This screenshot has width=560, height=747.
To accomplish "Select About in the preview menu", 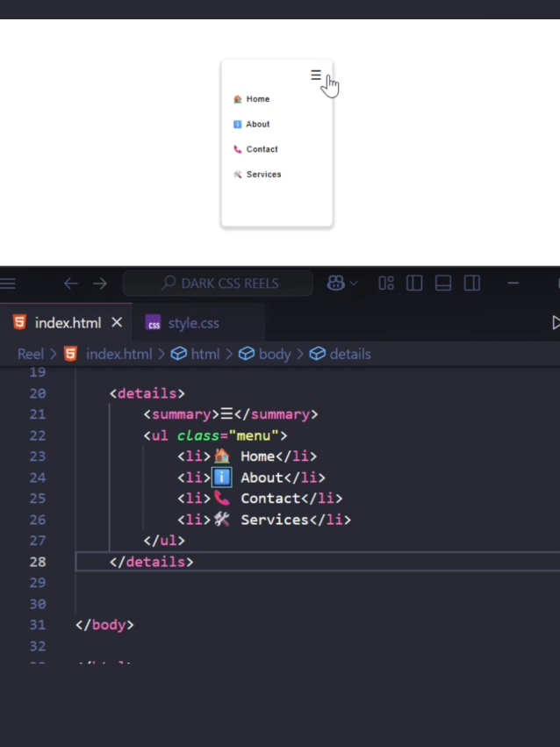I will (251, 125).
